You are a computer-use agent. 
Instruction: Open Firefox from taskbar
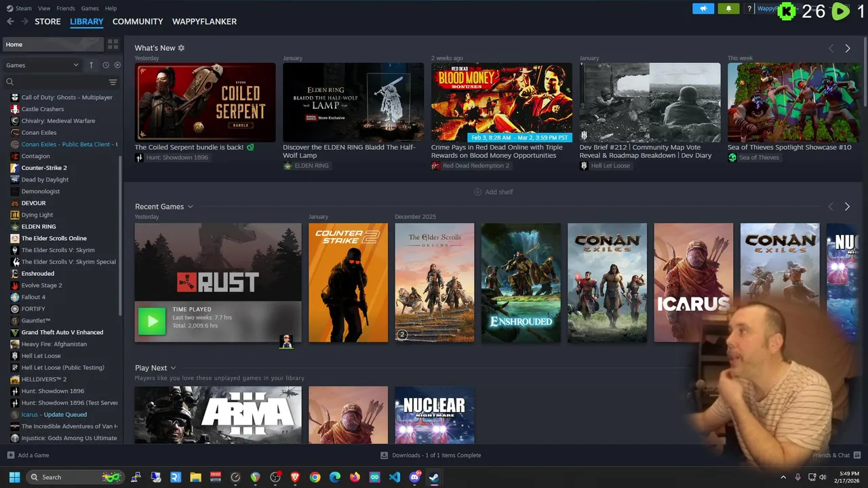click(x=355, y=477)
